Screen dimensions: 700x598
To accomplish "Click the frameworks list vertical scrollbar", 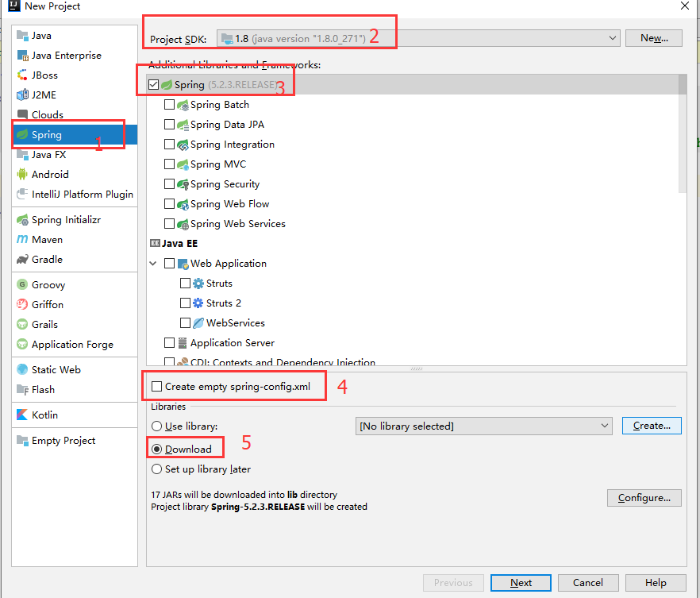I will click(x=683, y=133).
